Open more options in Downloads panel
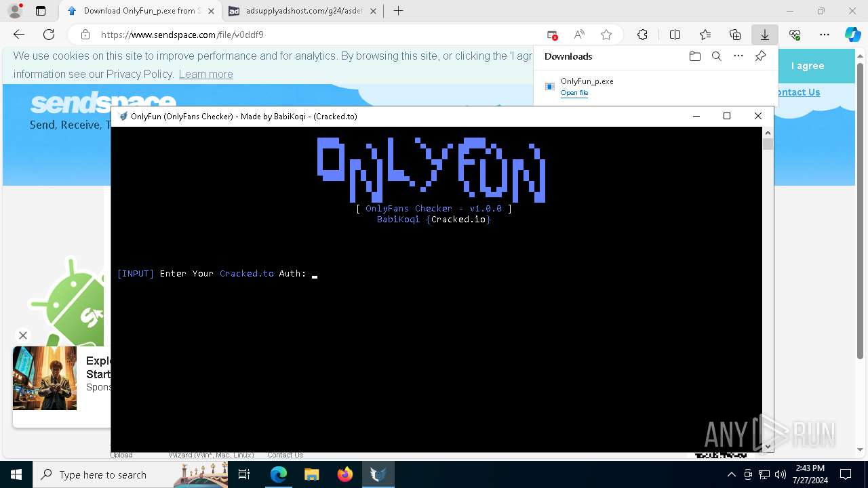 738,56
